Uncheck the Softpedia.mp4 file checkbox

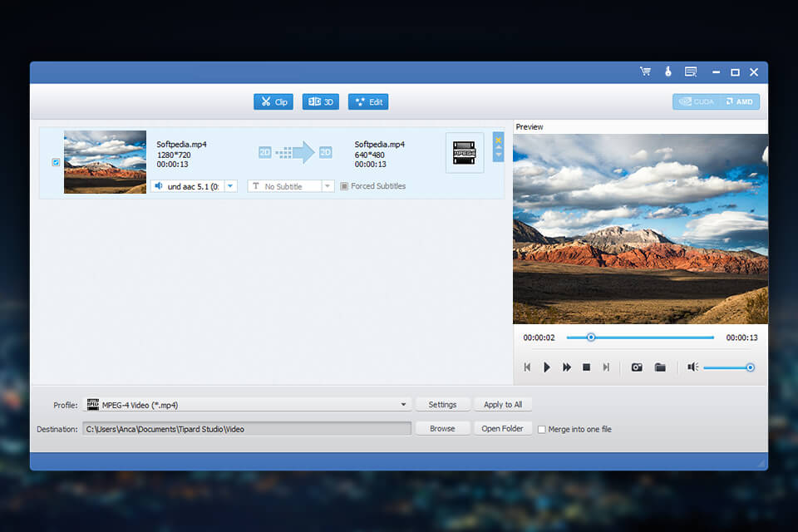click(56, 162)
